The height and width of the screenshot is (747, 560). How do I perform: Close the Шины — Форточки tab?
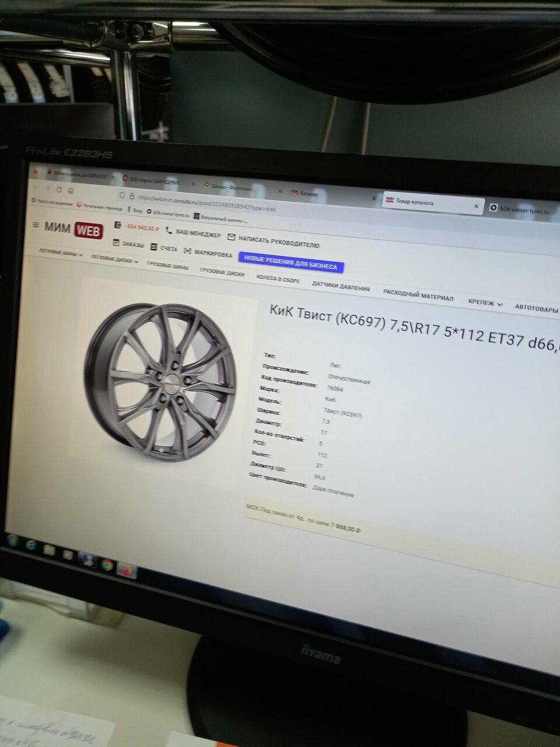[280, 191]
